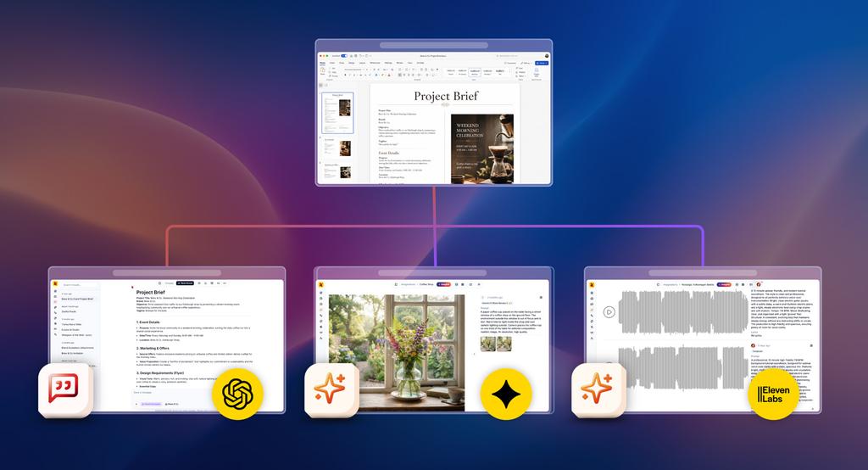
Task: Click the sparkle icon beside the audio waveform window
Action: [x=598, y=389]
